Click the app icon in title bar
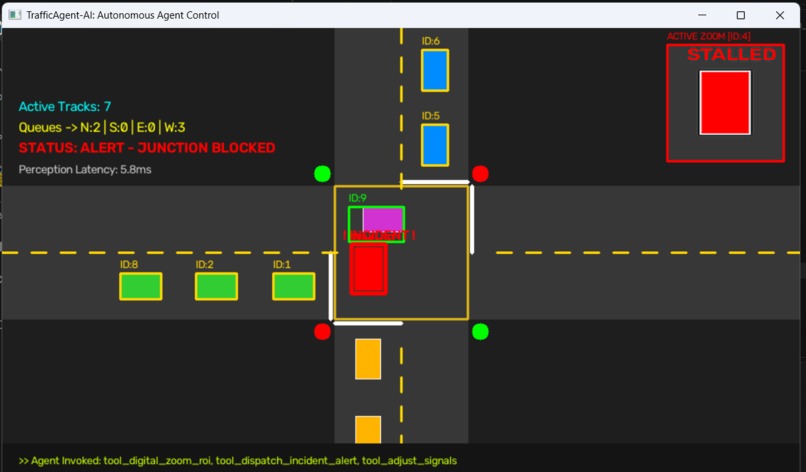 click(14, 15)
